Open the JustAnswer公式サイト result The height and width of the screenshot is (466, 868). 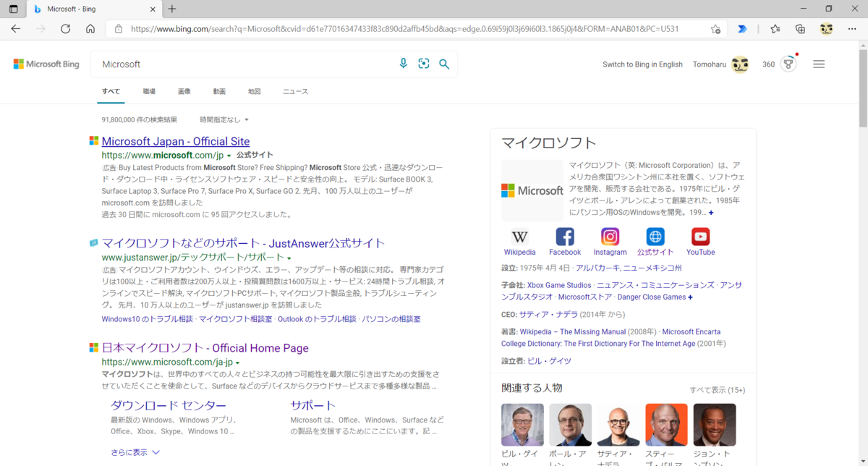[x=244, y=243]
